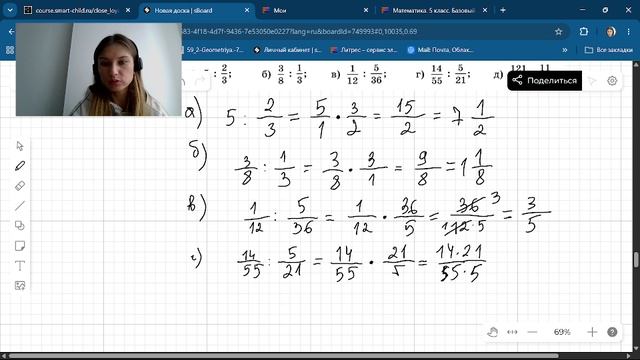Select the shapes tool
This screenshot has width=640, height=360.
tap(20, 226)
